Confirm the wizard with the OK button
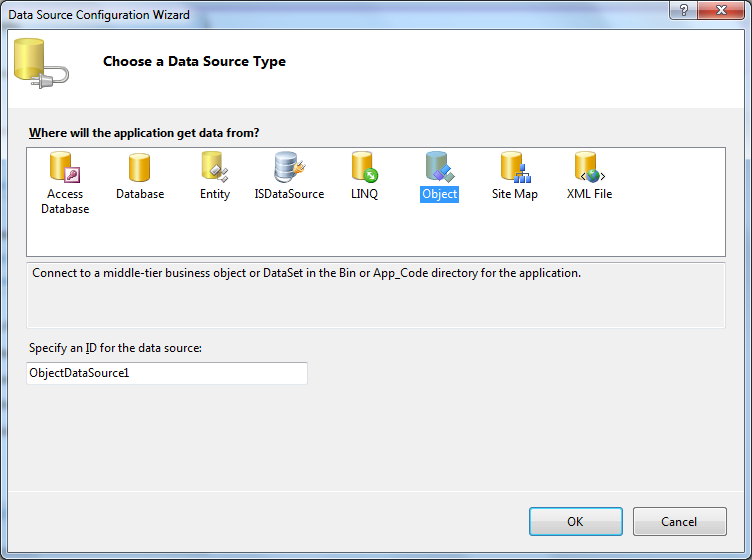The width and height of the screenshot is (752, 560). [575, 521]
